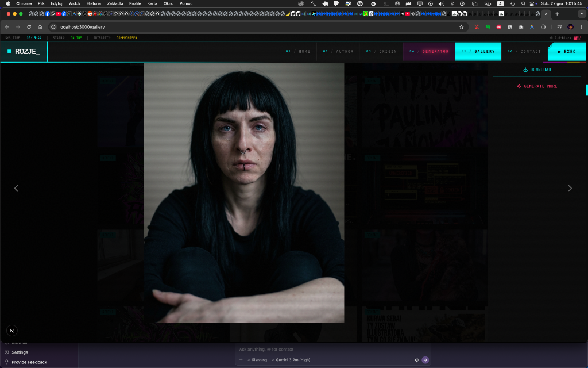The width and height of the screenshot is (588, 368).
Task: Click the Download button
Action: 536,70
